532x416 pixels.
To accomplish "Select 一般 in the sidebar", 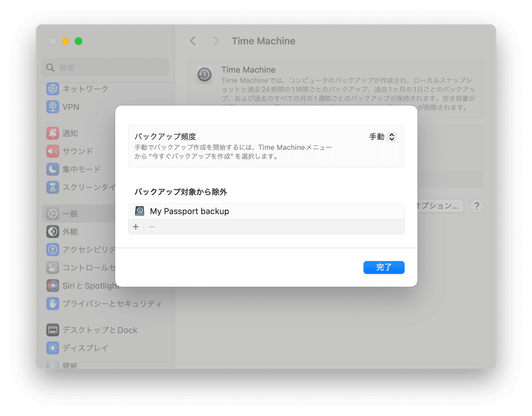I will point(79,214).
